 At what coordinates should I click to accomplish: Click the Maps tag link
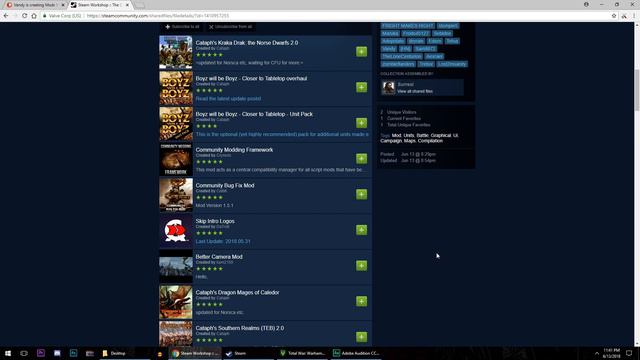click(409, 141)
